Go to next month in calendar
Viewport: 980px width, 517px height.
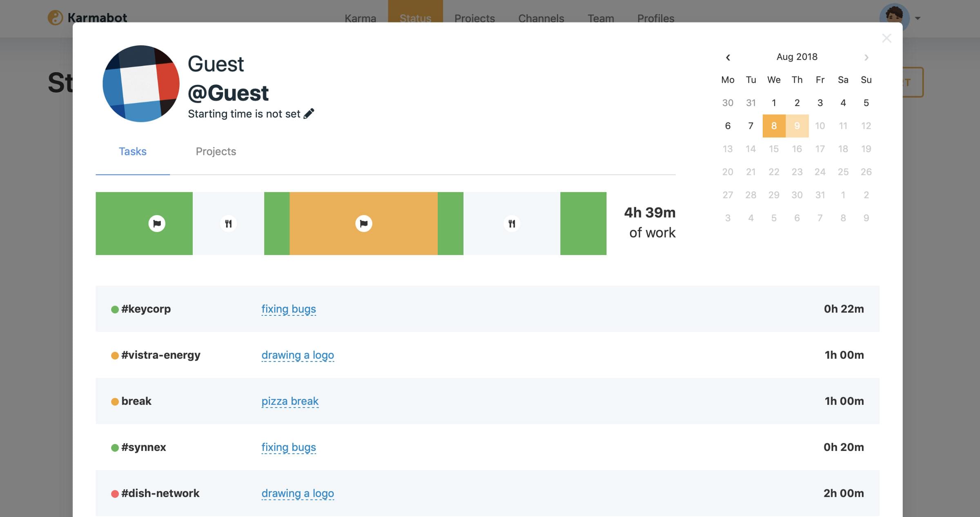click(866, 58)
